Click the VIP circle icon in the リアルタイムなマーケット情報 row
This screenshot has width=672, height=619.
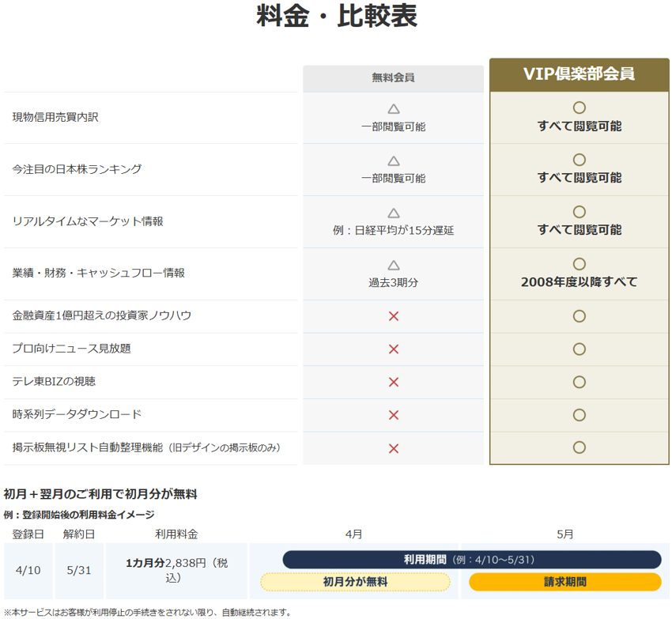click(x=579, y=212)
